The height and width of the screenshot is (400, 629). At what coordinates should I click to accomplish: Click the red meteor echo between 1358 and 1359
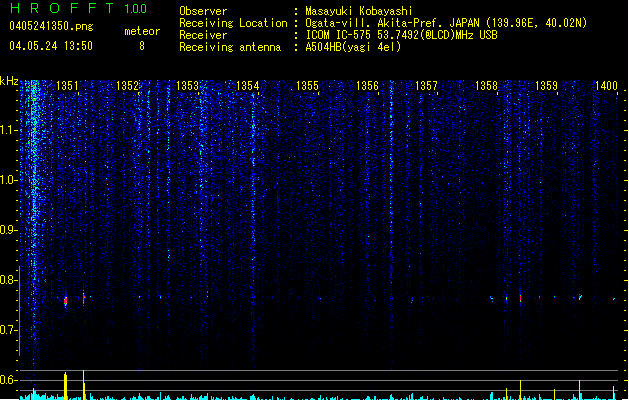coord(520,298)
